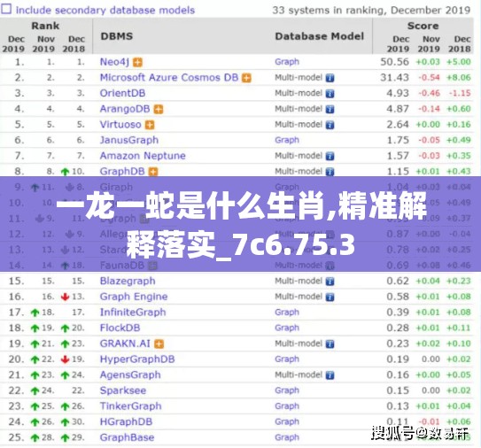Click the detail icon next to ArangoDB

(x=159, y=109)
